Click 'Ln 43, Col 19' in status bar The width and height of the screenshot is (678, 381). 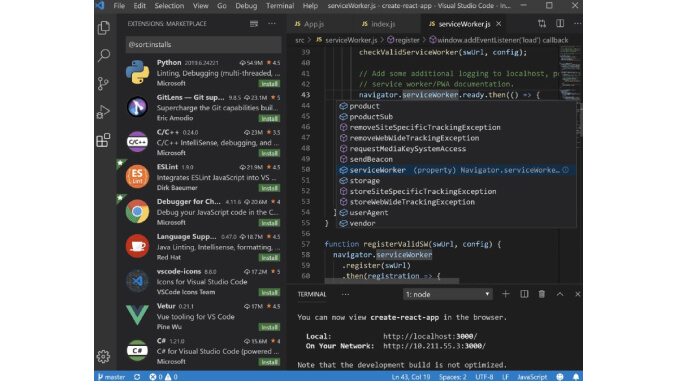coord(411,377)
